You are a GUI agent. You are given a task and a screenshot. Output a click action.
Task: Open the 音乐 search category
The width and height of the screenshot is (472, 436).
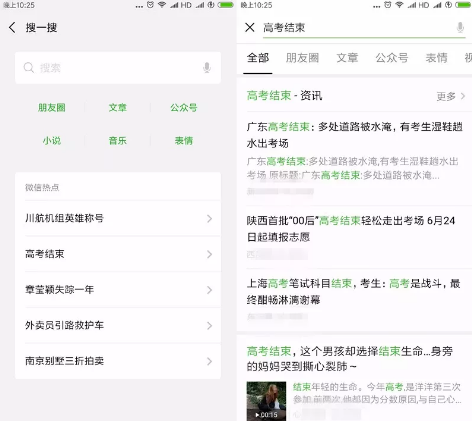point(118,141)
